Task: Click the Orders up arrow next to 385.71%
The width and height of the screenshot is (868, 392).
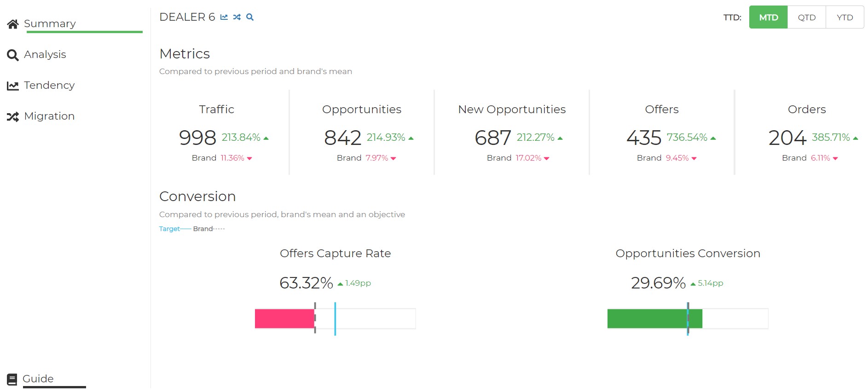Action: coord(855,138)
